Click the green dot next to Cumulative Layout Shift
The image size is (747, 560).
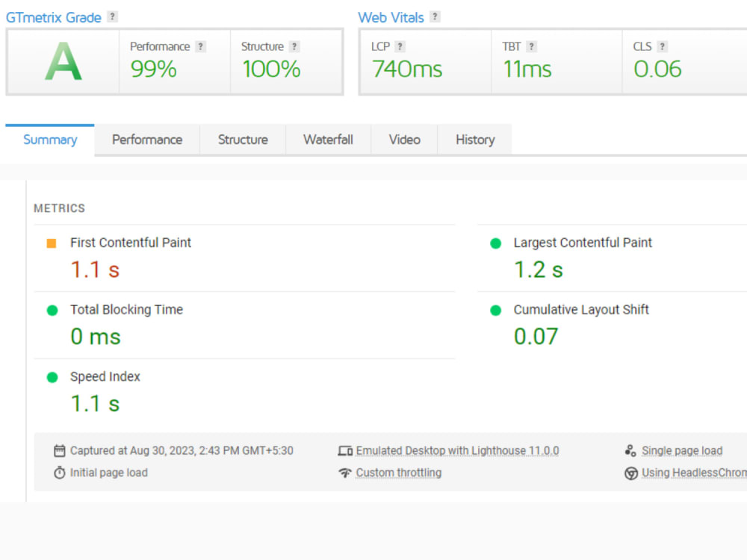pos(495,311)
